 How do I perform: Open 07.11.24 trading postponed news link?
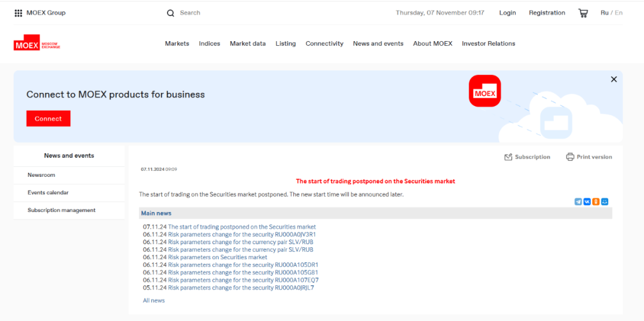click(x=242, y=227)
